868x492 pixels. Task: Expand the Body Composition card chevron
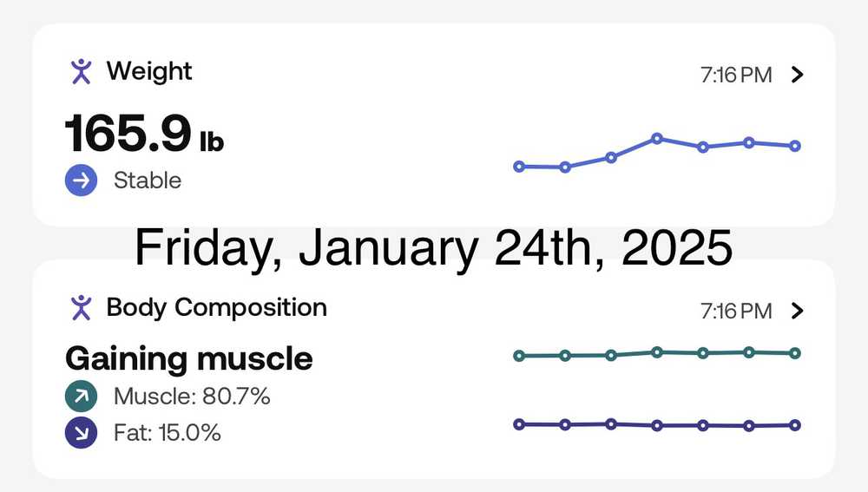coord(799,311)
